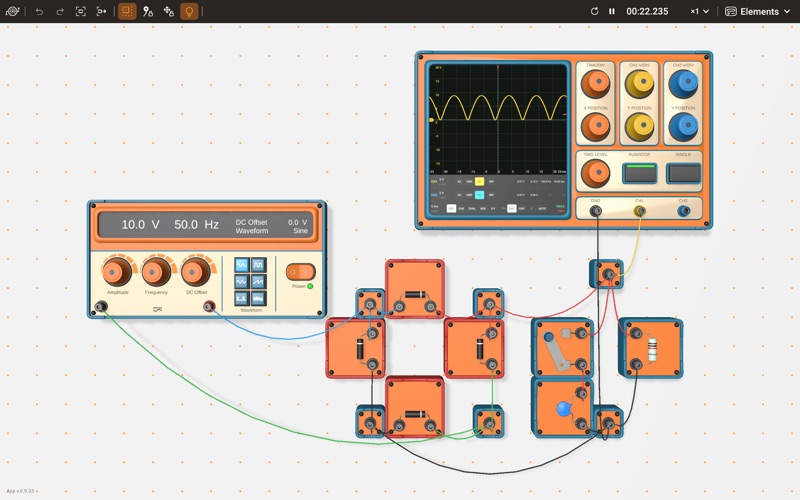Click the generator's black output terminal
Viewport: 800px width, 500px height.
[x=101, y=306]
